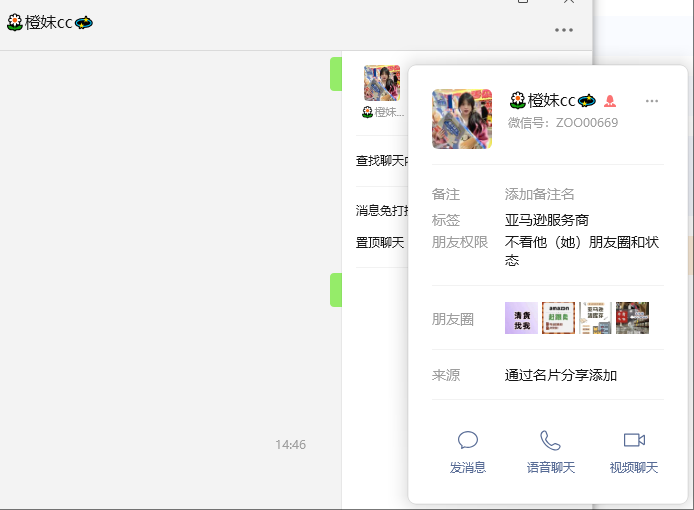Open more options on the contact card
The image size is (694, 510).
click(x=652, y=101)
